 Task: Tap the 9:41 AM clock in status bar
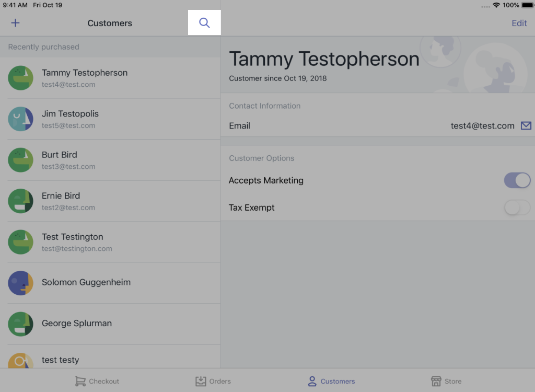coord(15,5)
